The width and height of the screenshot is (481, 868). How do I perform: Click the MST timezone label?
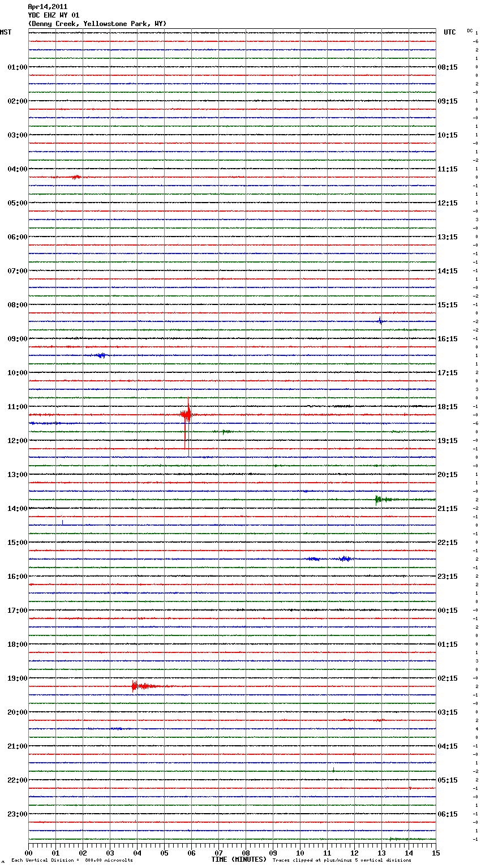pyautogui.click(x=6, y=32)
